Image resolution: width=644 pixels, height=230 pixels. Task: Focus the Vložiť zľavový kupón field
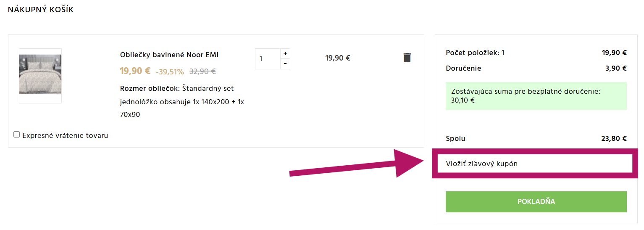click(534, 164)
